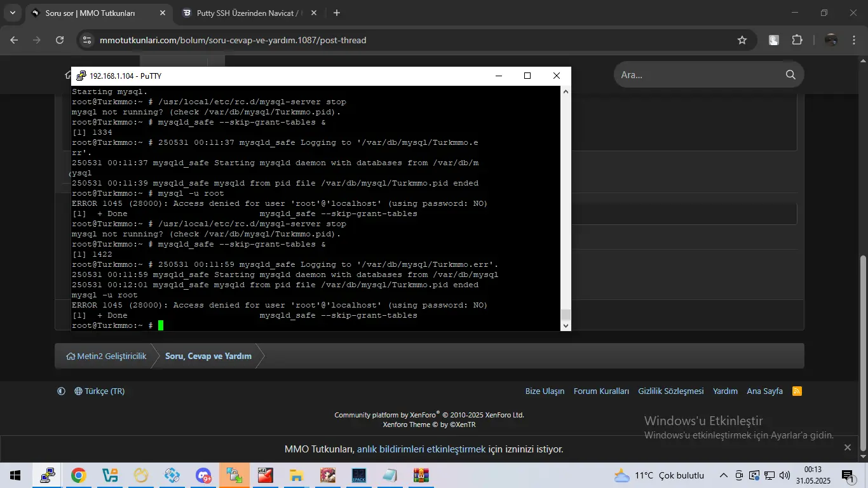Open the notification center icon
Image resolution: width=868 pixels, height=488 pixels.
tap(847, 475)
